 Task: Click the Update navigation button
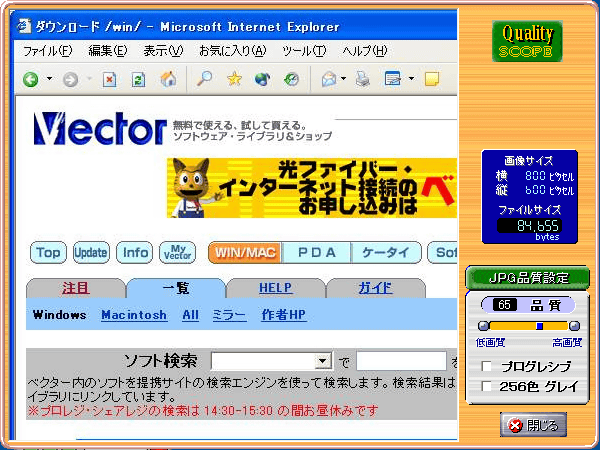click(91, 253)
